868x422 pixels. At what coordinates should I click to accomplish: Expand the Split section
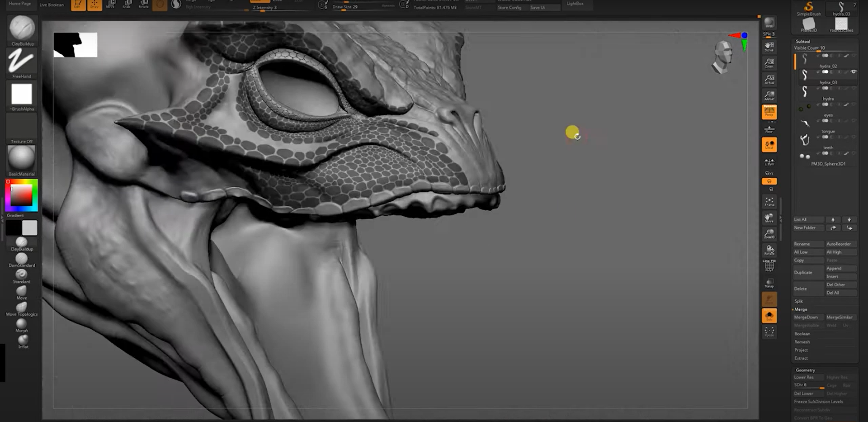pyautogui.click(x=798, y=301)
